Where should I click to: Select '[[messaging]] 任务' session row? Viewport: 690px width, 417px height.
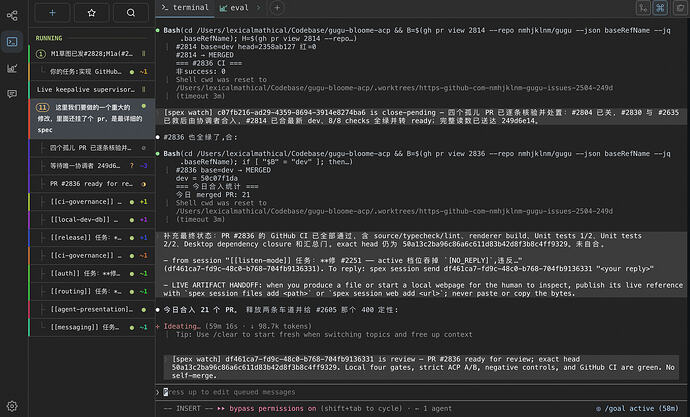[x=92, y=327]
